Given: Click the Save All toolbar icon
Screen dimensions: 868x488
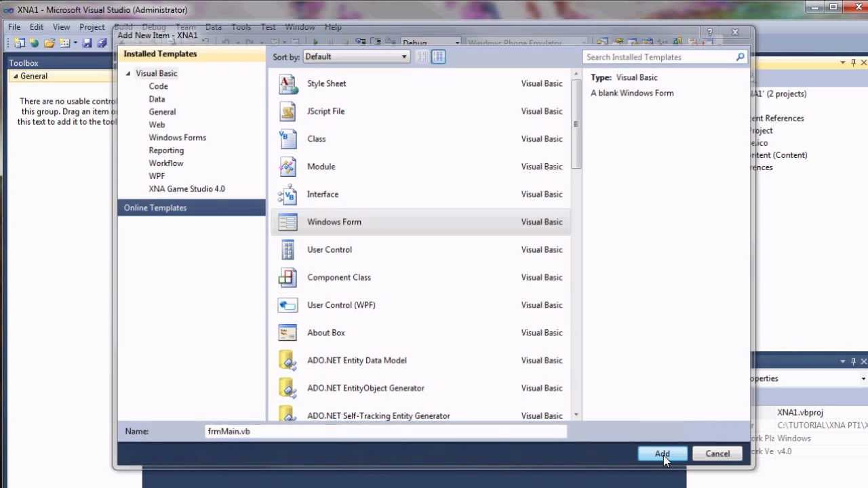Looking at the screenshot, I should pyautogui.click(x=102, y=43).
